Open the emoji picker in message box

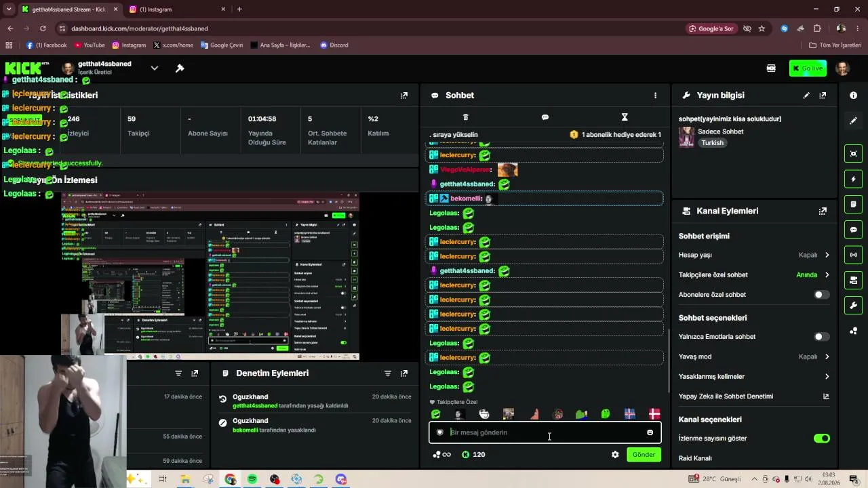coord(650,432)
